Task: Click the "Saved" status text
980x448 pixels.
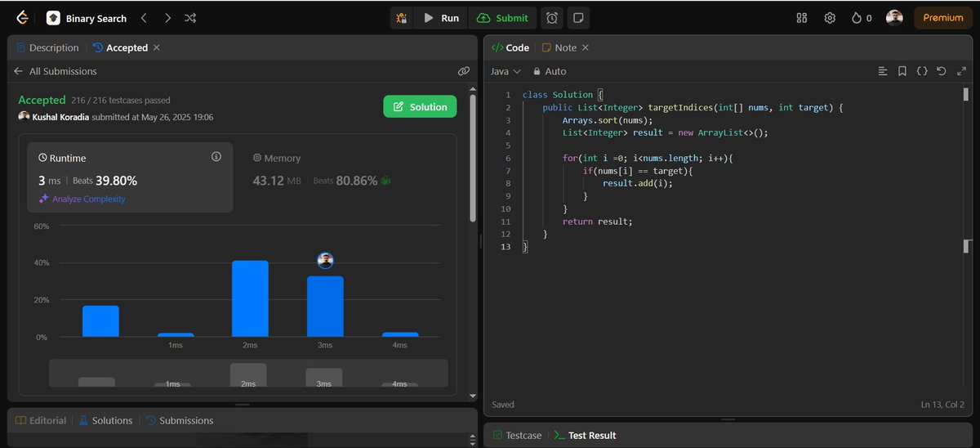Action: click(503, 405)
